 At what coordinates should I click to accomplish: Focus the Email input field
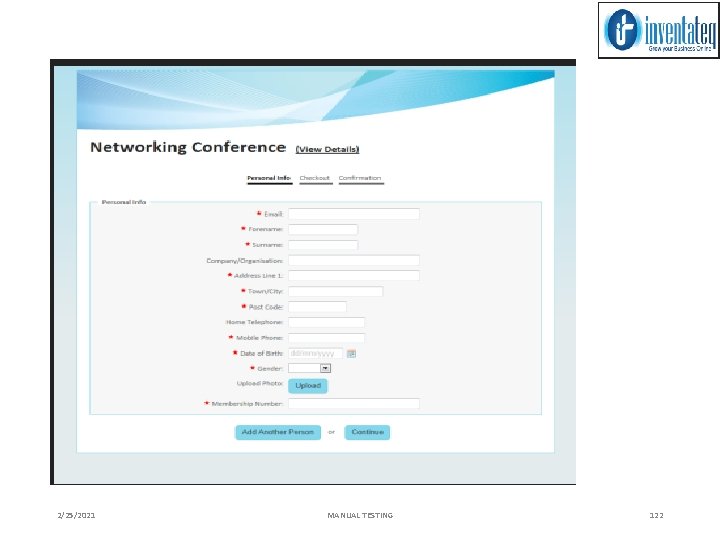[354, 214]
